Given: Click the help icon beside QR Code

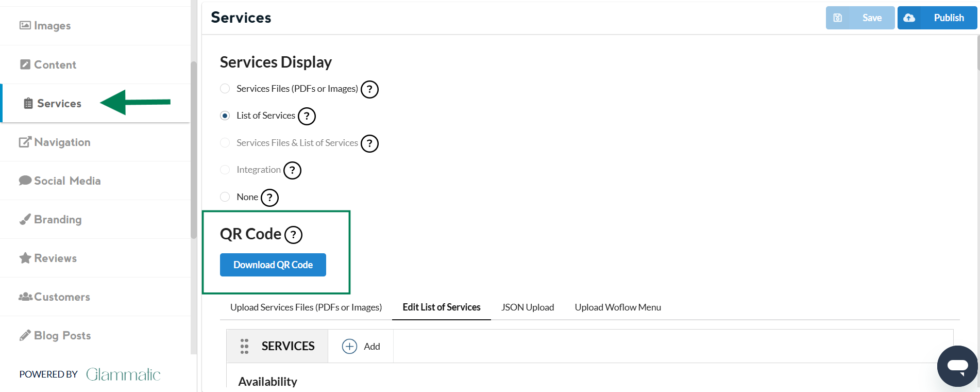Looking at the screenshot, I should click(294, 235).
